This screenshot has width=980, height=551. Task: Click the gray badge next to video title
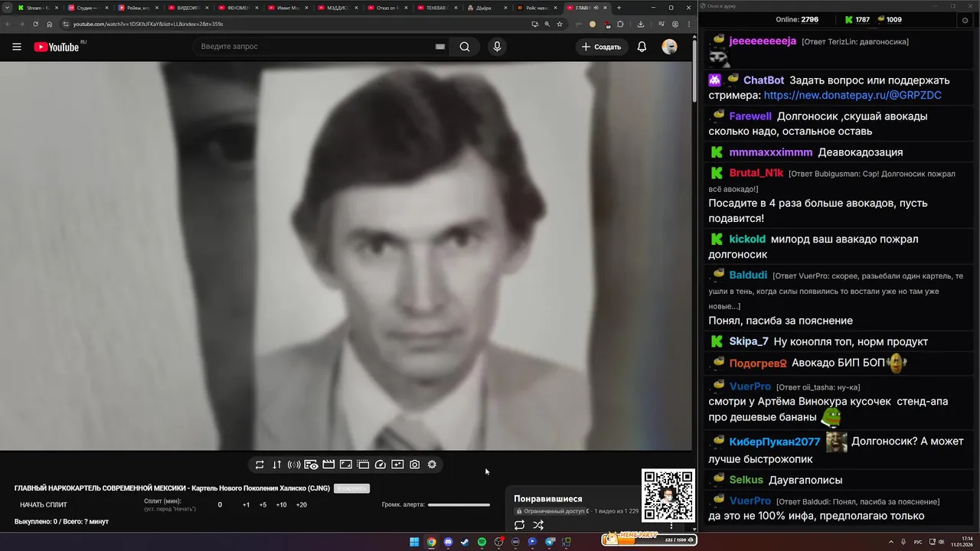click(x=351, y=488)
